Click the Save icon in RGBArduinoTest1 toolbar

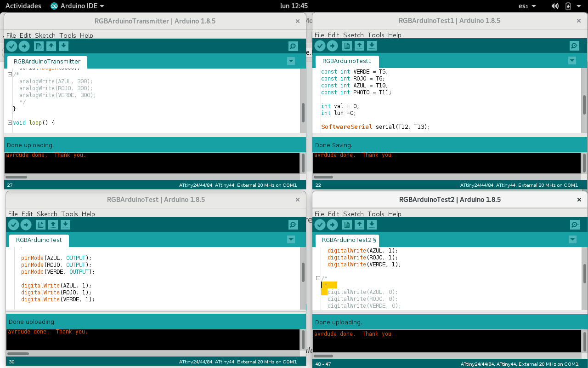click(x=372, y=46)
